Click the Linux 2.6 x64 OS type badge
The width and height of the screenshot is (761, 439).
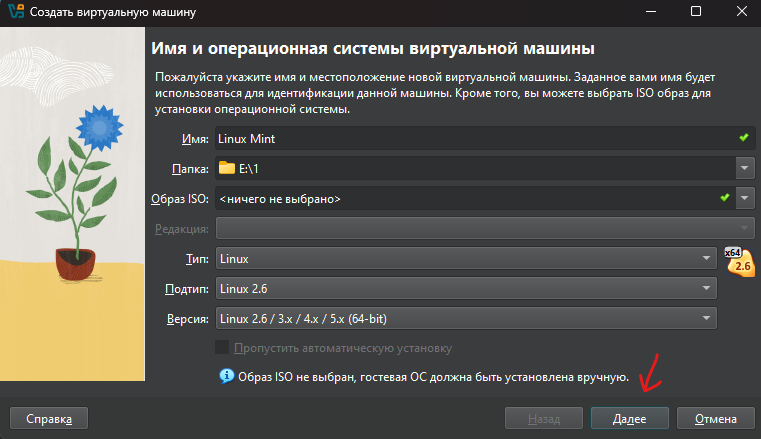coord(741,262)
